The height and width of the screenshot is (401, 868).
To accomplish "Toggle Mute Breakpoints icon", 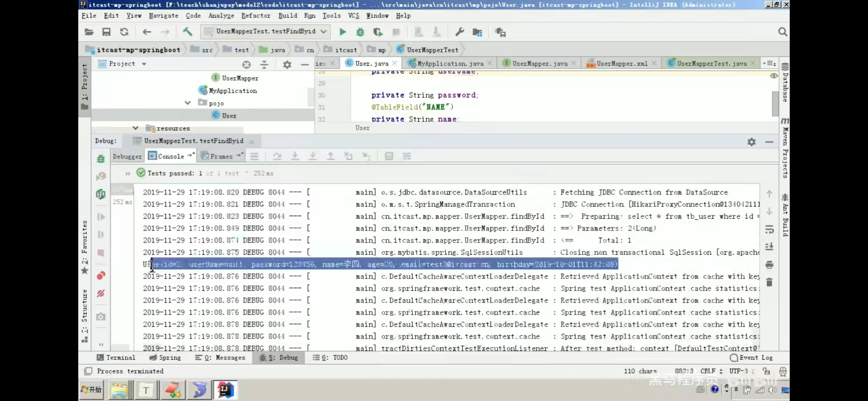I will coord(101,293).
